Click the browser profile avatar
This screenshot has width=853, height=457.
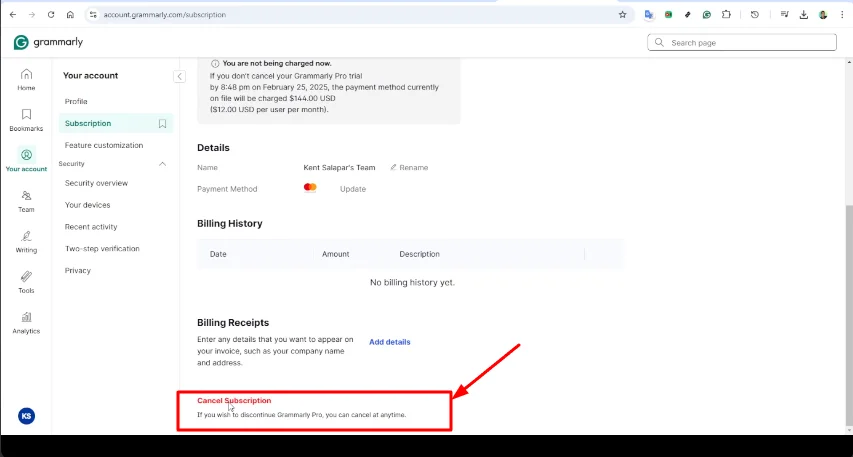[823, 15]
